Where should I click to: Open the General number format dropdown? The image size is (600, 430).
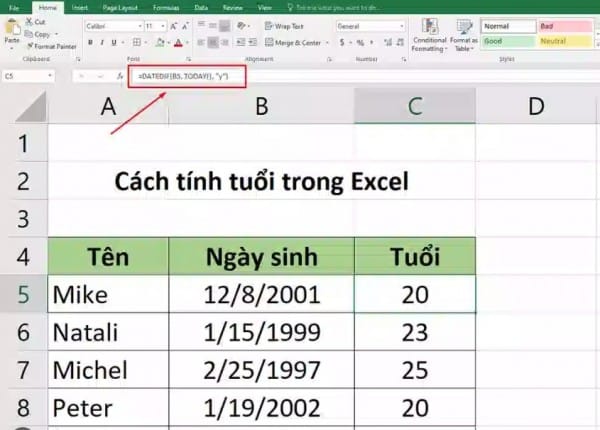click(x=402, y=26)
